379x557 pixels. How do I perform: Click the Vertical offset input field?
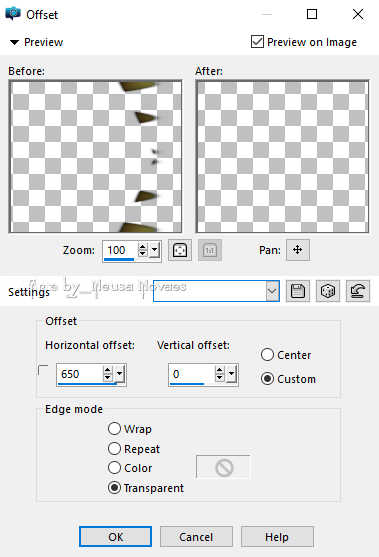point(192,374)
